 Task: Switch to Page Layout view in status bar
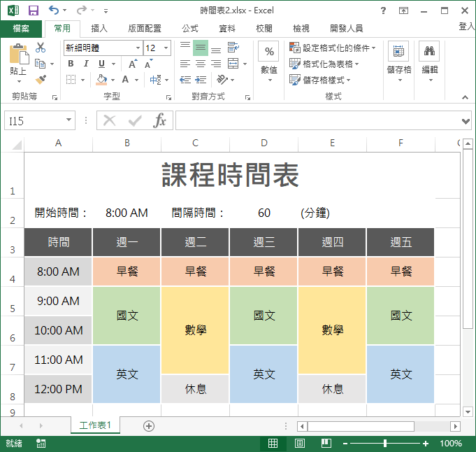click(x=300, y=444)
